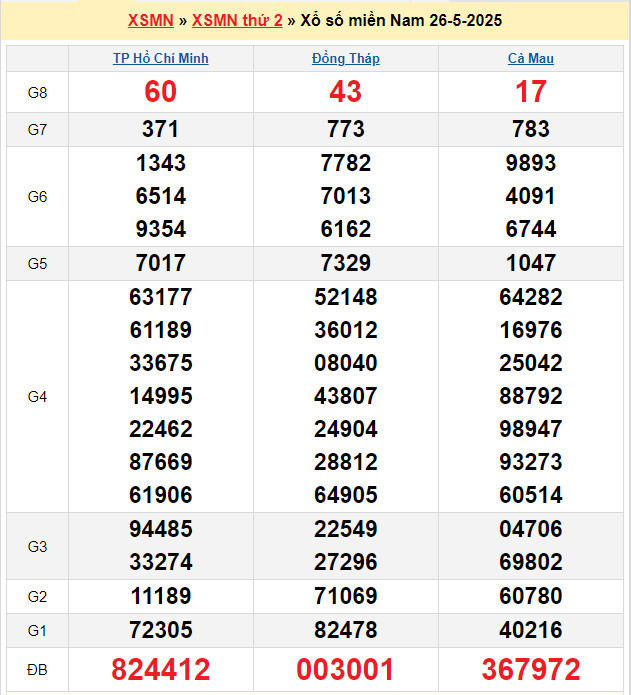The image size is (631, 695).
Task: Click G6 number 7782
Action: tap(346, 163)
